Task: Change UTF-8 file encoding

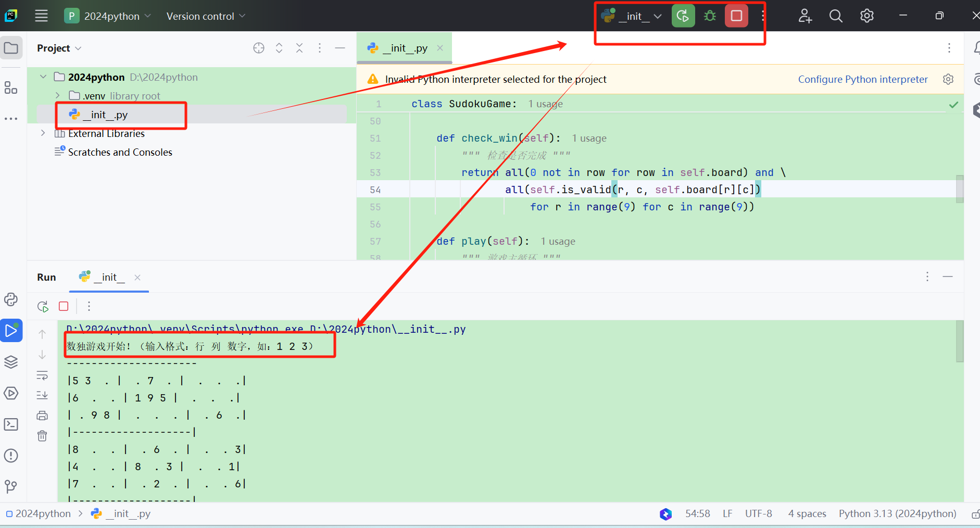Action: pos(759,513)
